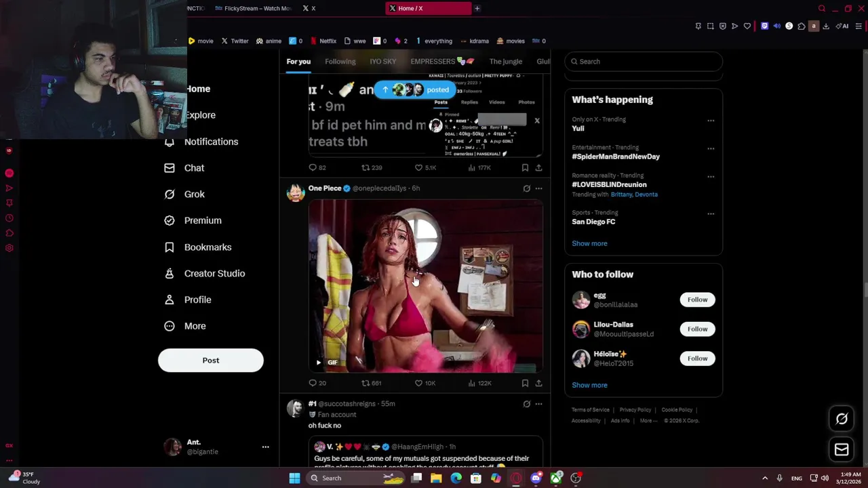The width and height of the screenshot is (868, 488).
Task: Repost the post with 239 reposts
Action: click(372, 167)
